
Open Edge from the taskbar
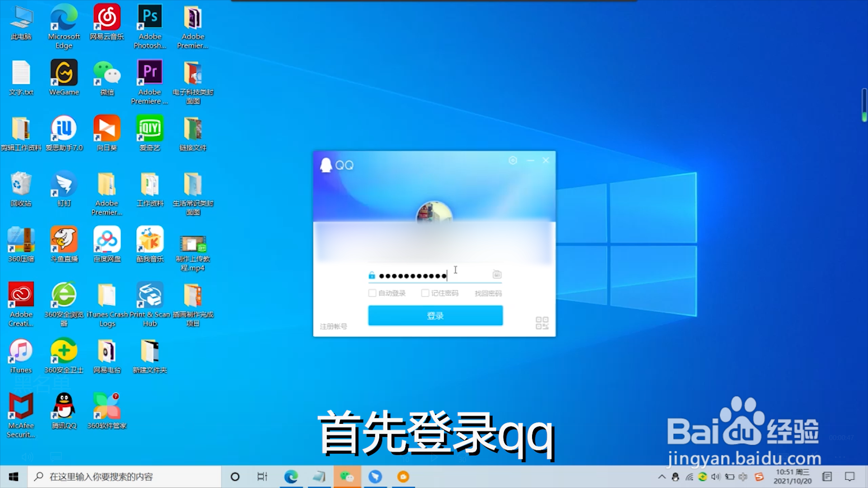291,477
